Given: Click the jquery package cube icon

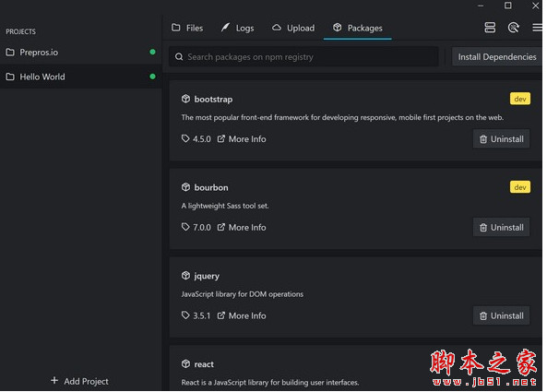Looking at the screenshot, I should coord(185,276).
